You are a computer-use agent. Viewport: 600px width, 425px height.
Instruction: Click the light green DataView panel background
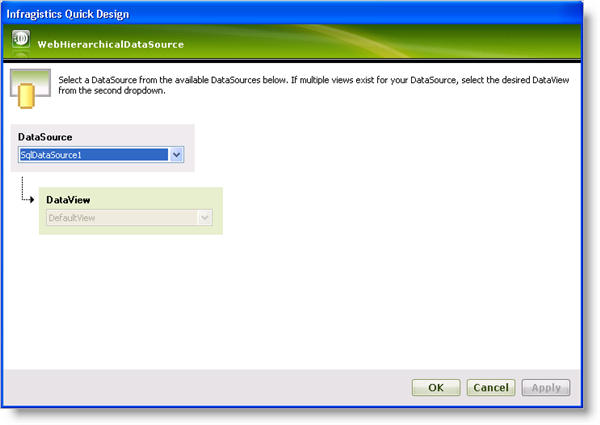150,198
